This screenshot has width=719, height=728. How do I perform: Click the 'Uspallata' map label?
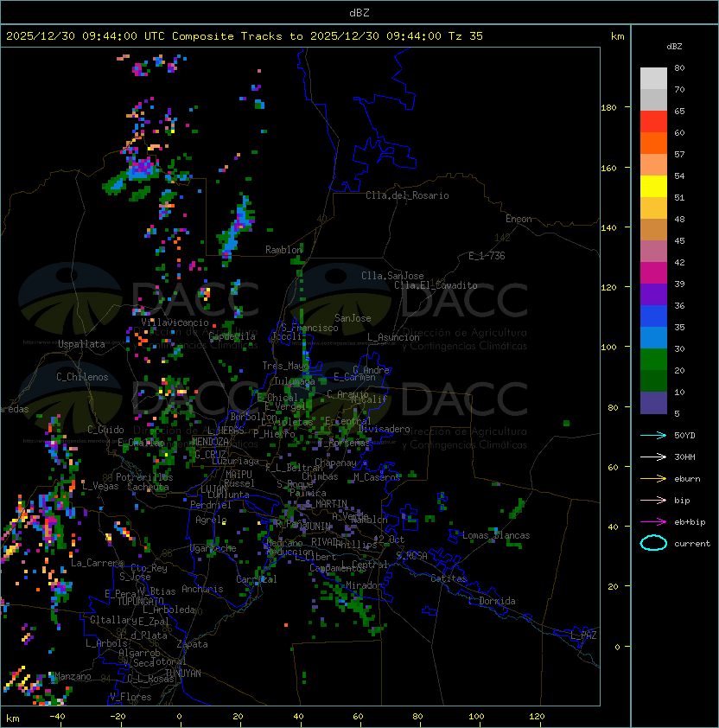(81, 344)
